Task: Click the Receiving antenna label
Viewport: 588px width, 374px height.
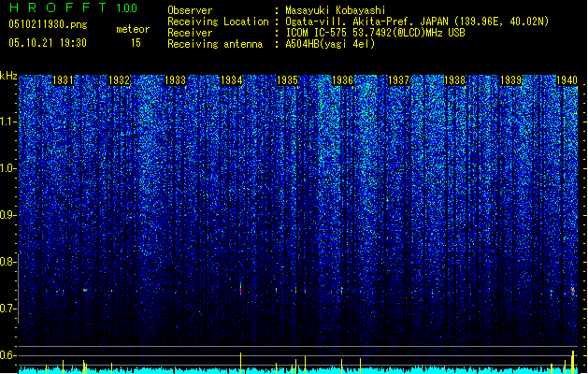Action: tap(215, 44)
